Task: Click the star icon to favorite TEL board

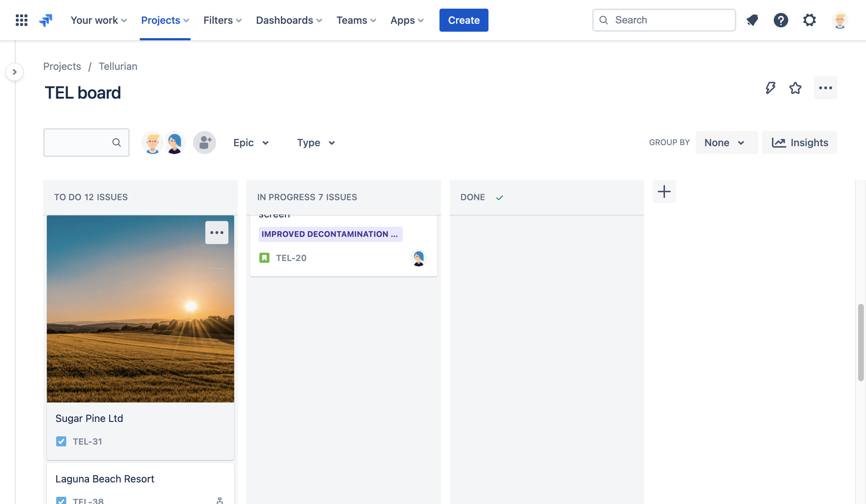Action: [x=795, y=87]
